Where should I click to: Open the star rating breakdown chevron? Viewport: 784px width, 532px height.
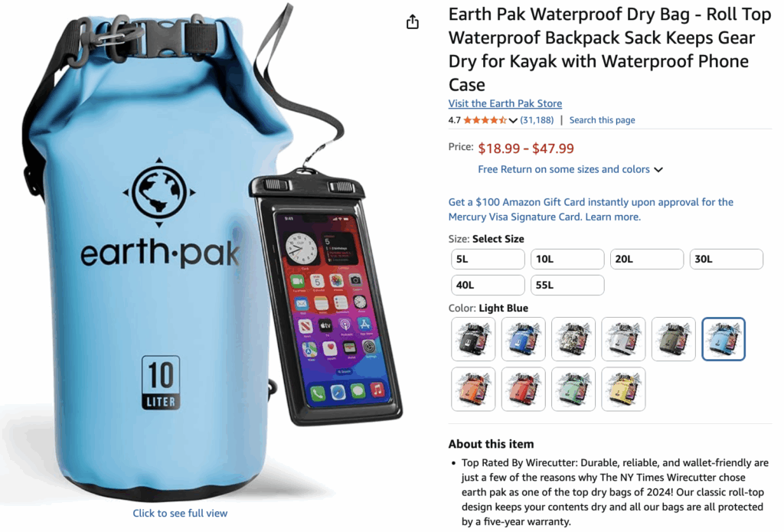(513, 120)
